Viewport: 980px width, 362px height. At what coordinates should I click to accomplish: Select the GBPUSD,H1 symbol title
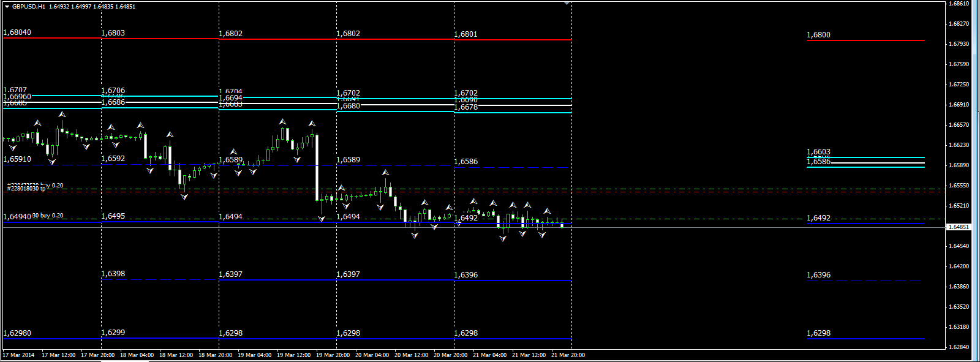tap(29, 6)
